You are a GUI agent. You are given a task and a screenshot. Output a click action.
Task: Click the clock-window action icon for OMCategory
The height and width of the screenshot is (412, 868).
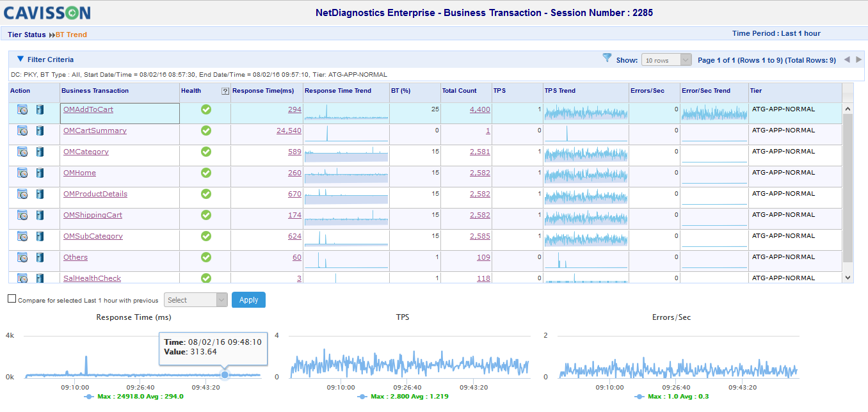pyautogui.click(x=22, y=152)
